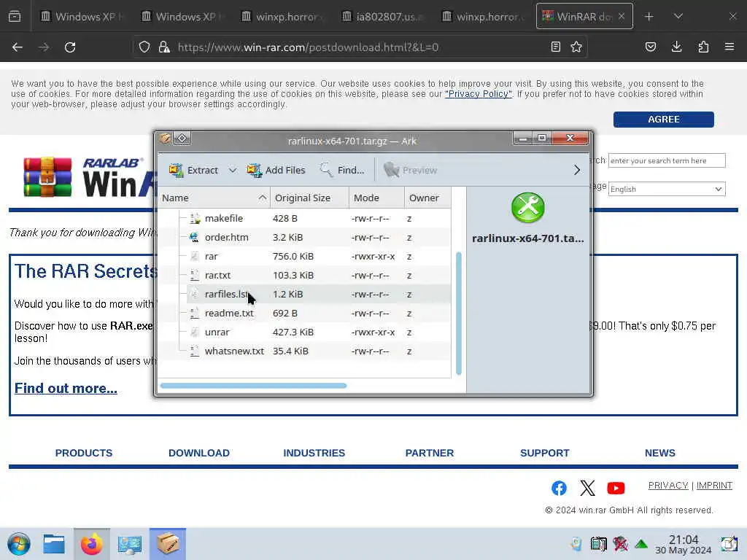747x560 pixels.
Task: Sort by the Mode column header
Action: [x=376, y=198]
